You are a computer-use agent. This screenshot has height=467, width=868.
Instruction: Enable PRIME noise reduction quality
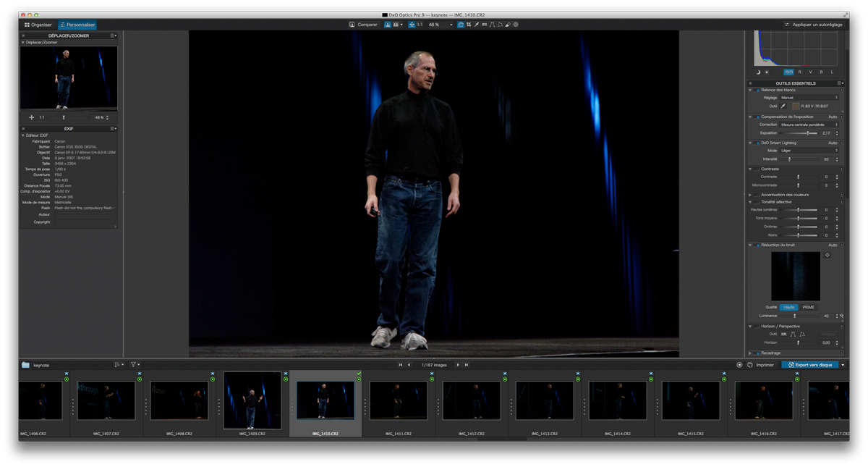(808, 307)
